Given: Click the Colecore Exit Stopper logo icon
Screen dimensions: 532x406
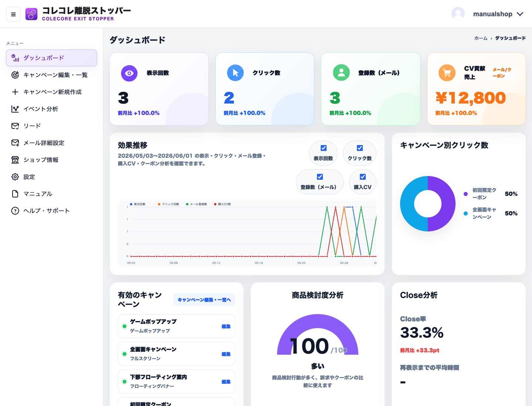Looking at the screenshot, I should 31,14.
